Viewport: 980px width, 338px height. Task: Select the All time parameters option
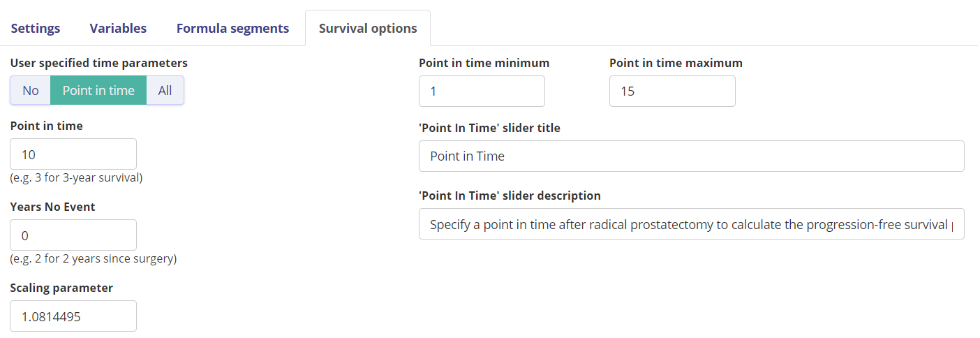[x=165, y=90]
